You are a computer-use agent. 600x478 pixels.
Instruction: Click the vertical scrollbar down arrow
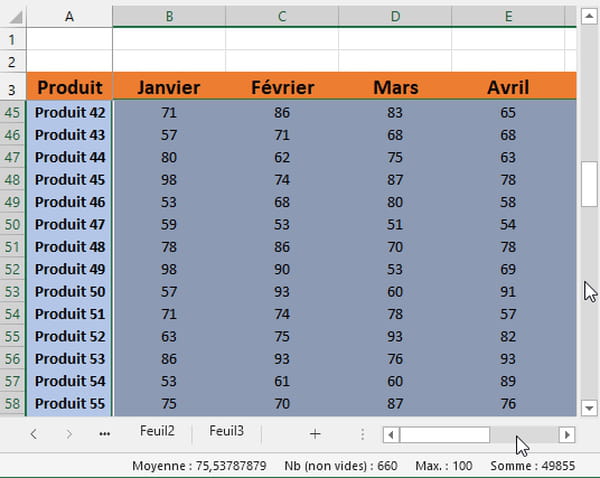589,408
